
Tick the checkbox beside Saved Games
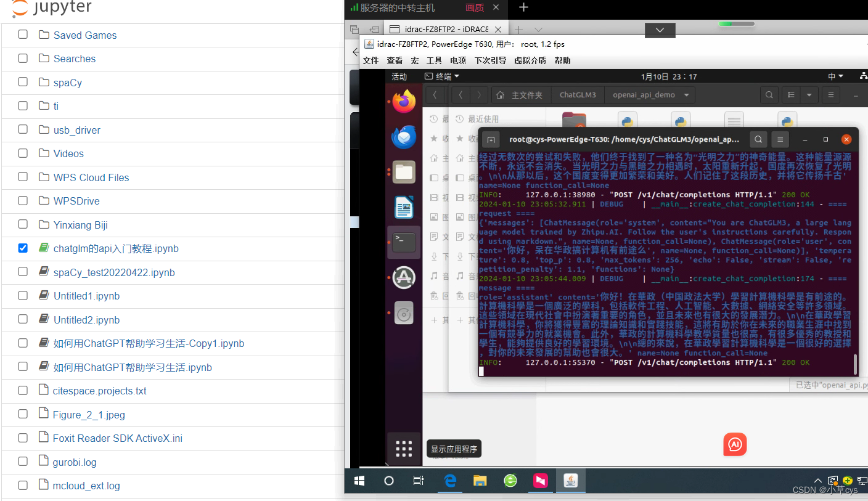(23, 35)
